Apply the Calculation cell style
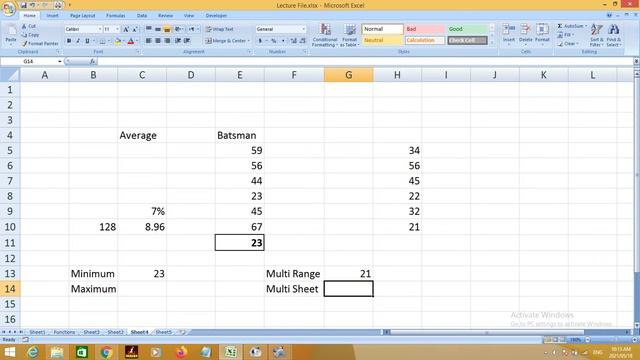Image resolution: width=640 pixels, height=360 pixels. (424, 40)
